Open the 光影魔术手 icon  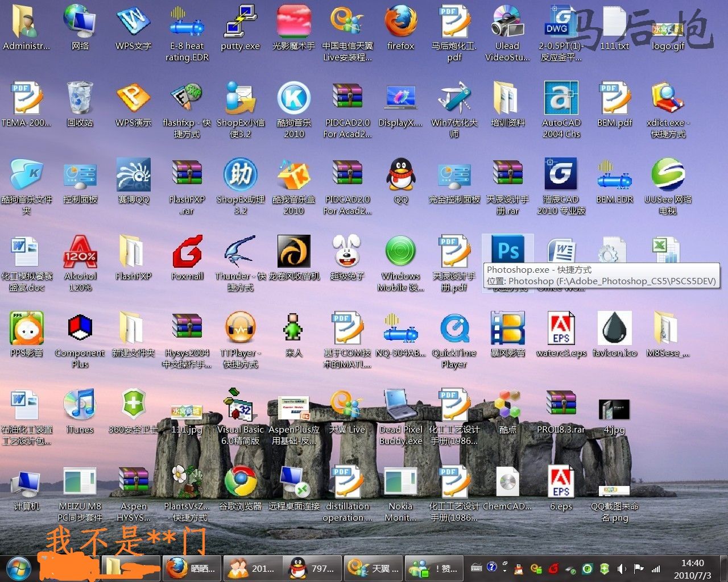click(x=294, y=22)
